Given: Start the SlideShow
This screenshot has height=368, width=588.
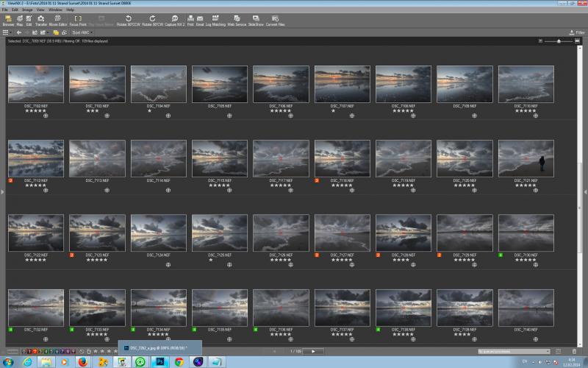Looking at the screenshot, I should click(x=256, y=21).
